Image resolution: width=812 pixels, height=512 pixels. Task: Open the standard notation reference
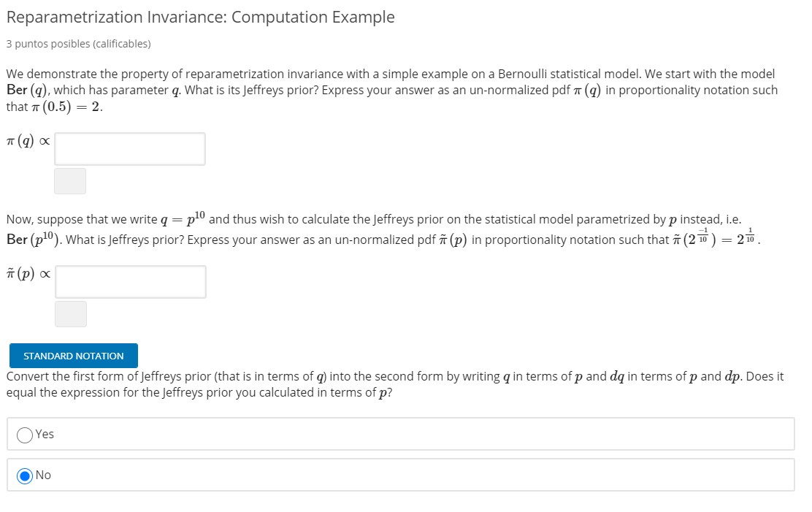[x=73, y=356]
